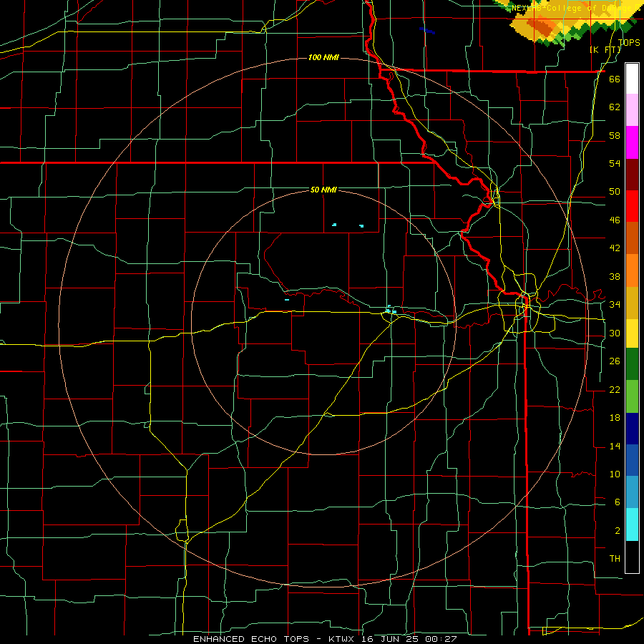Select the "14" legend label

(x=615, y=446)
